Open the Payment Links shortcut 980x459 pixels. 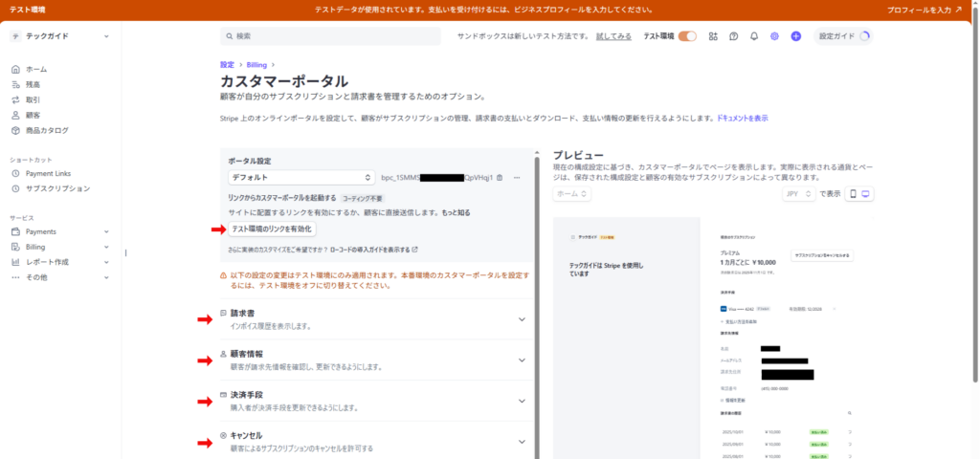pos(48,173)
